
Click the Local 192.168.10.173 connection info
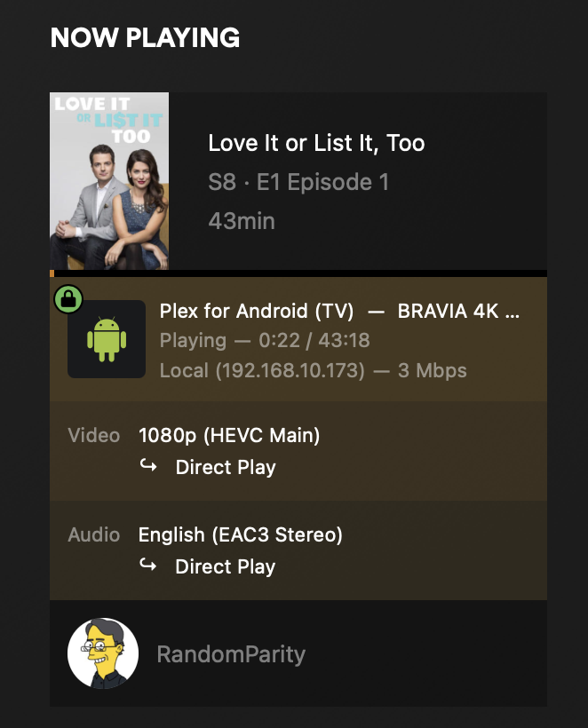[313, 370]
